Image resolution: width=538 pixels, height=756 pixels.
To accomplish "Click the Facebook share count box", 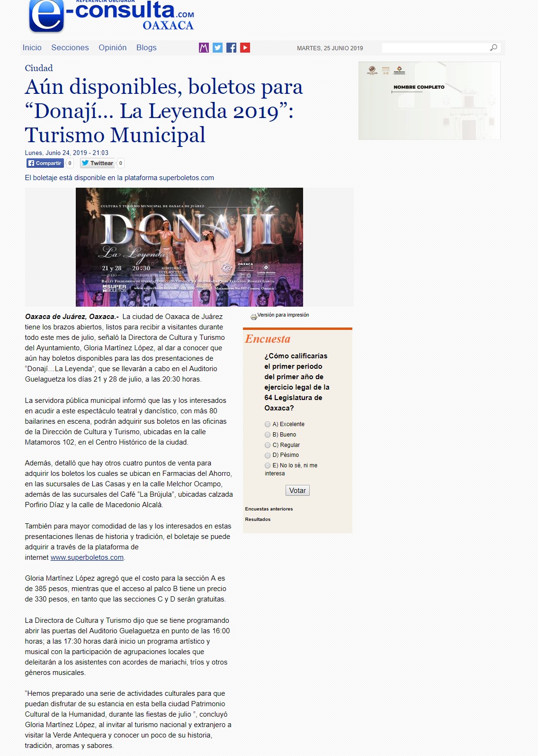I will 70,163.
